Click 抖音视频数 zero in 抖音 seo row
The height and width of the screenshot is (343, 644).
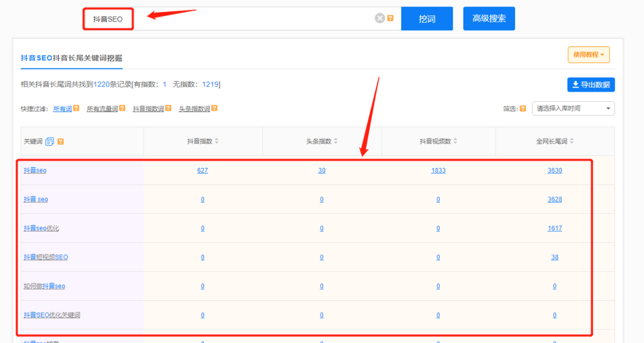[x=438, y=199]
